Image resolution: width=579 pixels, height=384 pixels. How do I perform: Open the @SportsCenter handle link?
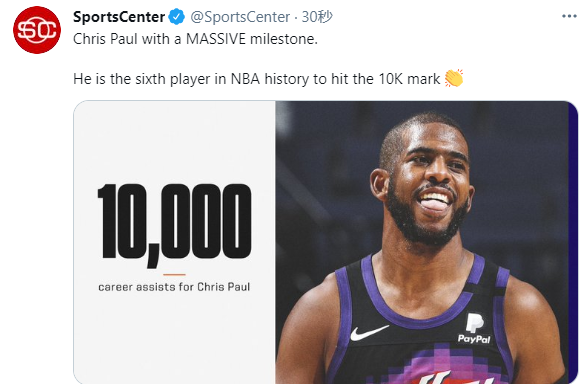[240, 17]
